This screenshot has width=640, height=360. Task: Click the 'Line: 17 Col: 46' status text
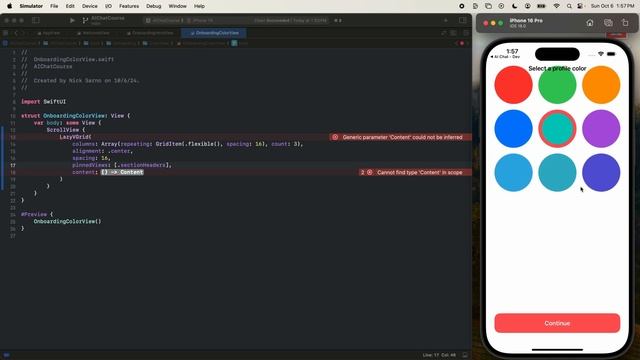(x=440, y=355)
